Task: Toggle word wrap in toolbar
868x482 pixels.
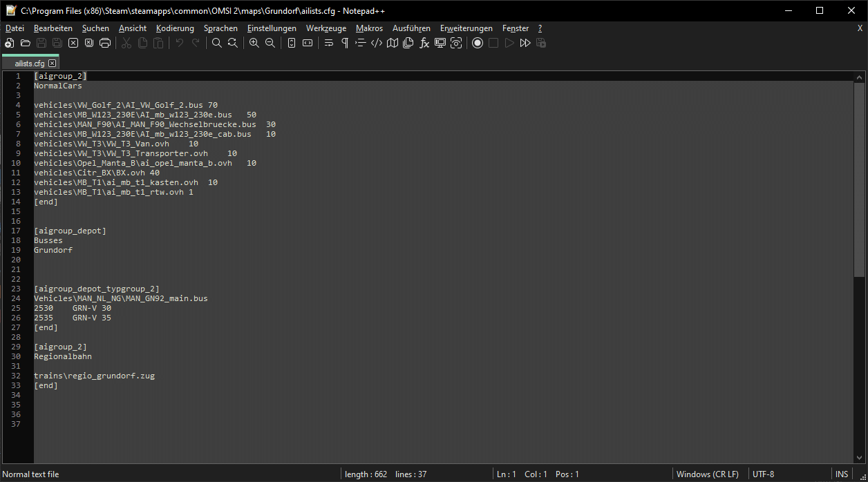Action: tap(329, 43)
